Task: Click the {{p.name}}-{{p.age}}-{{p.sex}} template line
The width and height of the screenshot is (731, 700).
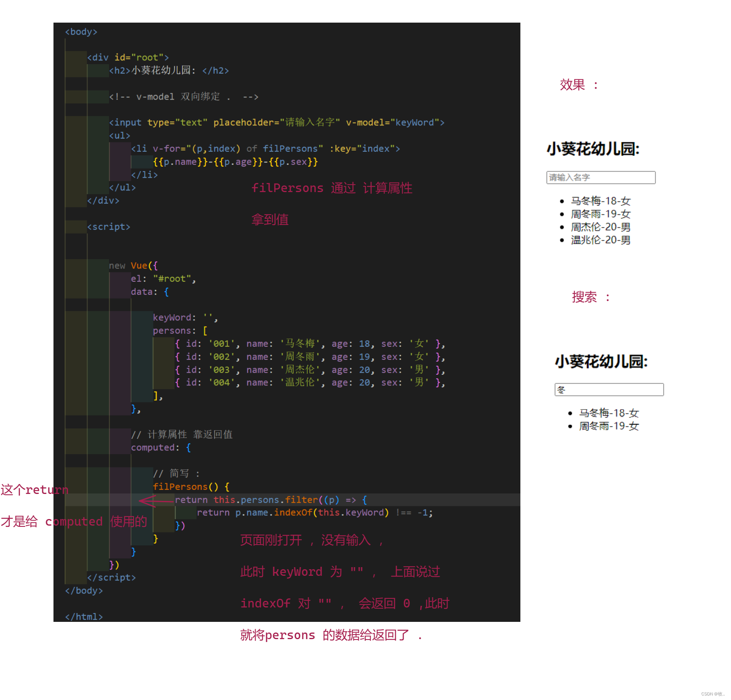Action: [235, 162]
